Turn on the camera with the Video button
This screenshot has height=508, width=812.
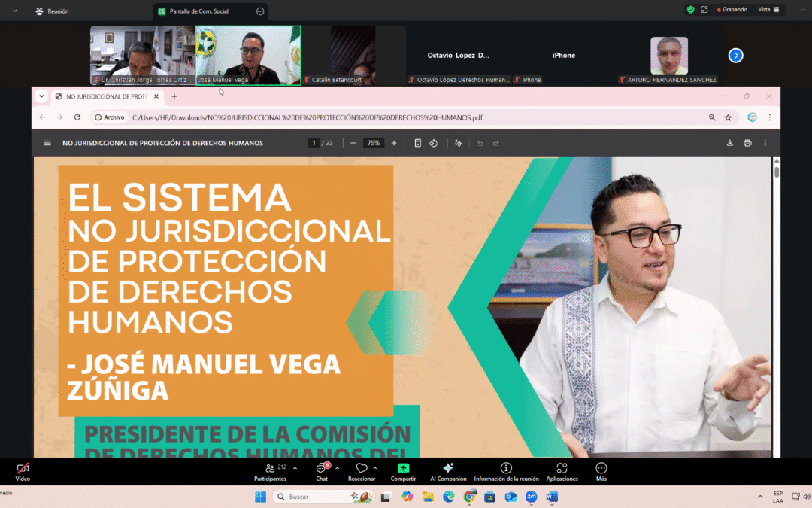tap(23, 471)
